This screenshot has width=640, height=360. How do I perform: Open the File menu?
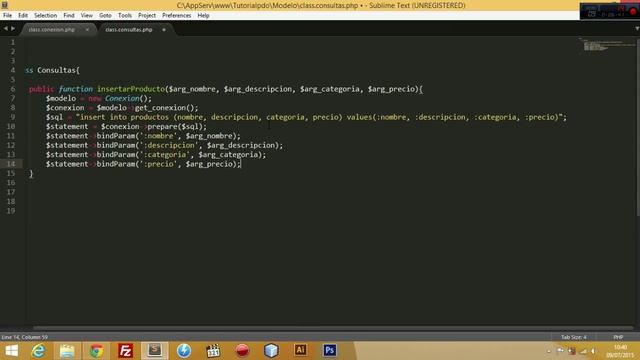(7, 16)
